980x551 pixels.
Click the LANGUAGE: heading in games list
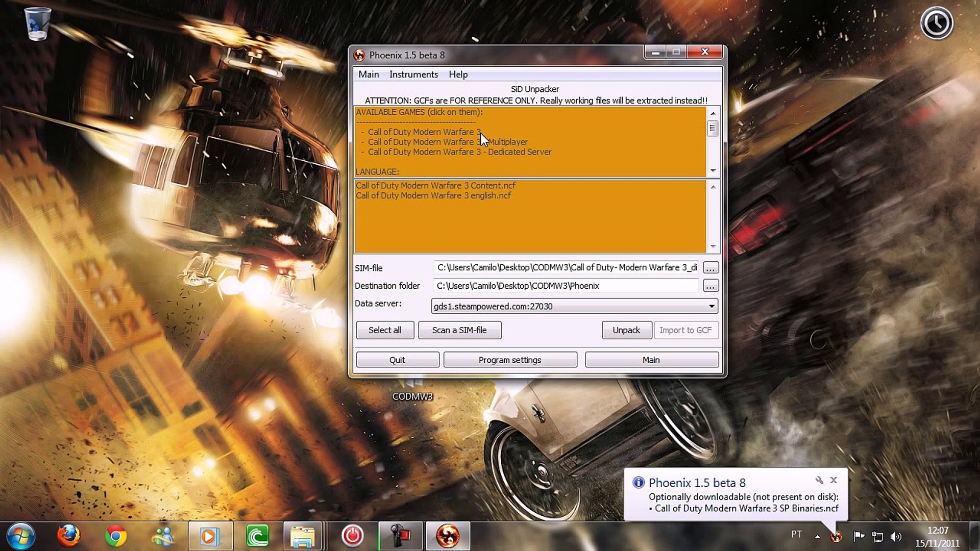coord(377,172)
